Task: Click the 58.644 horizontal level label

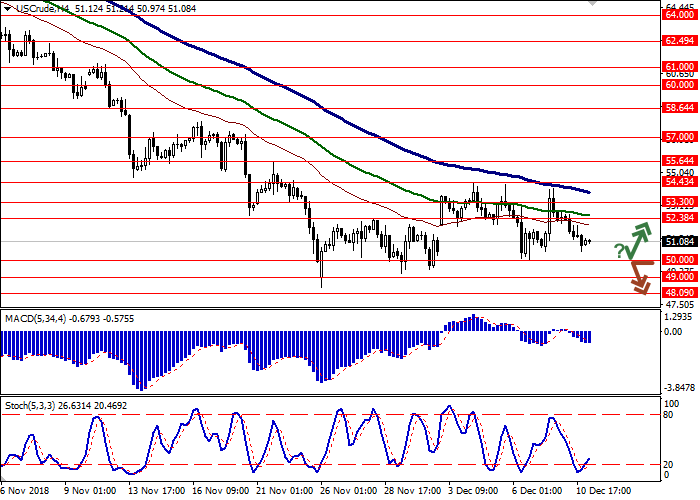Action: coord(680,108)
